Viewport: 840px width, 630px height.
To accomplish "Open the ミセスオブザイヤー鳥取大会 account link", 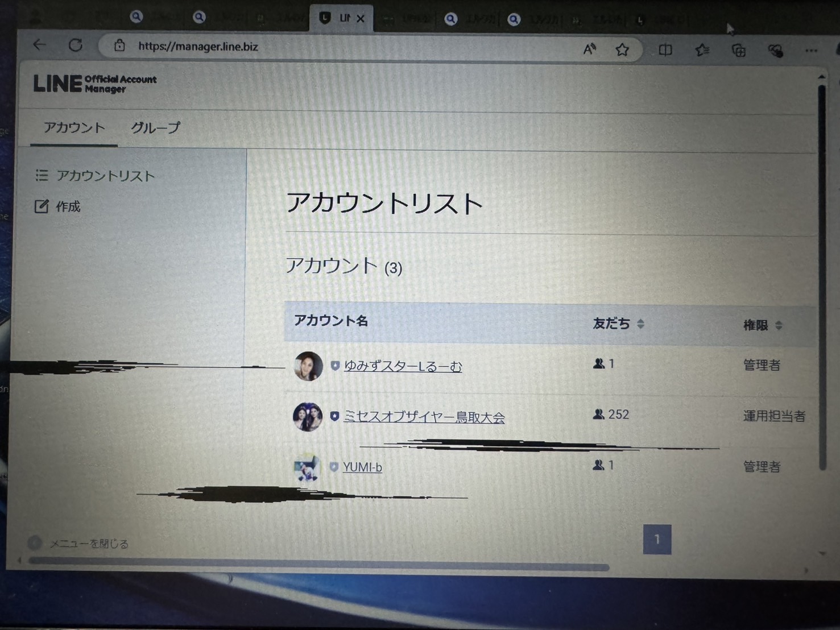I will 424,417.
